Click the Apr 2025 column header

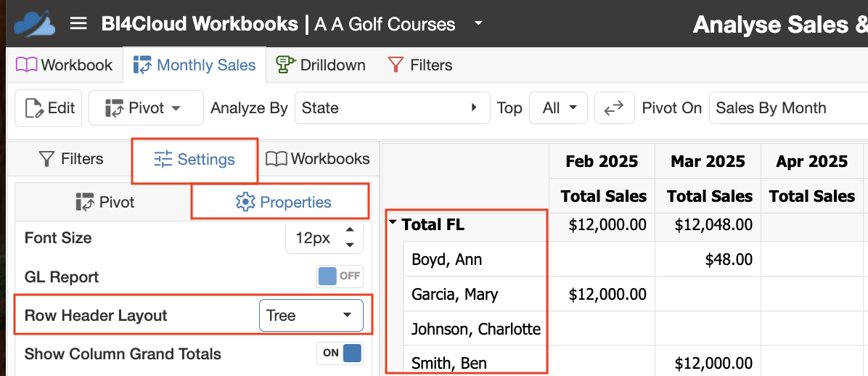[811, 161]
